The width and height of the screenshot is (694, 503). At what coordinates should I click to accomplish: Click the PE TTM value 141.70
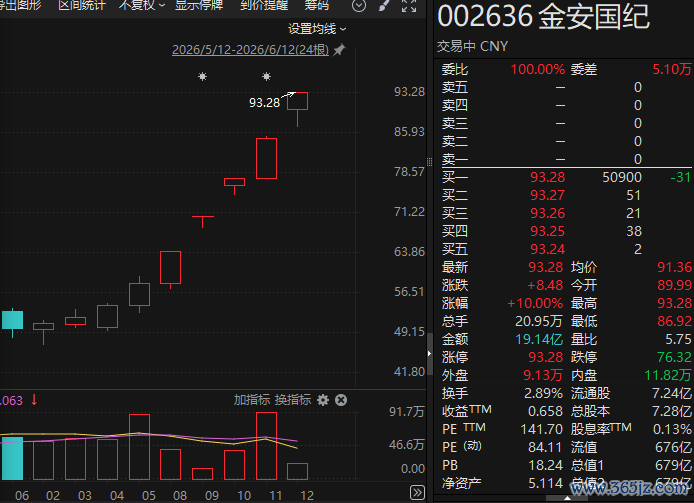coord(541,429)
